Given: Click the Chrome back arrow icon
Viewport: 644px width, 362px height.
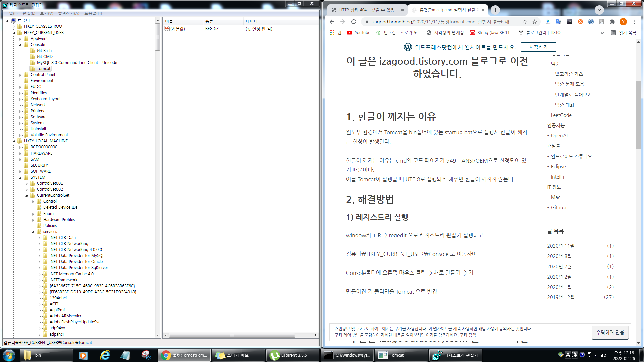Looking at the screenshot, I should (332, 22).
